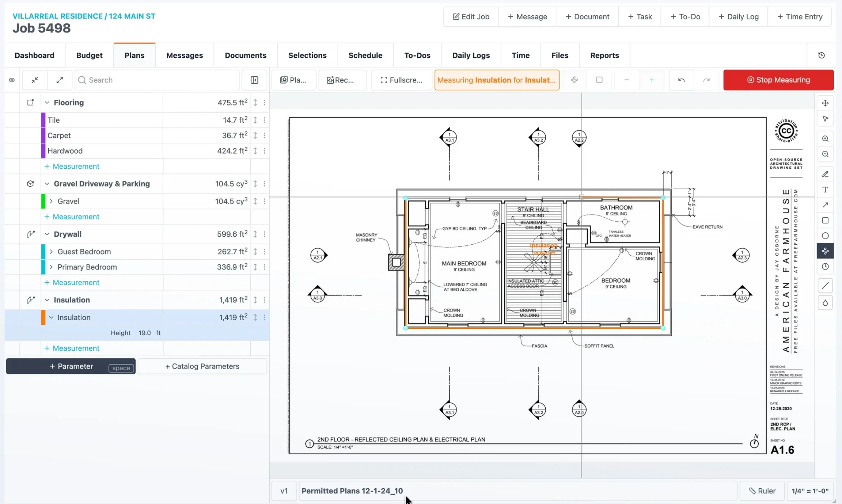Toggle the square area mode in measuring bar
Image resolution: width=842 pixels, height=504 pixels.
(599, 80)
